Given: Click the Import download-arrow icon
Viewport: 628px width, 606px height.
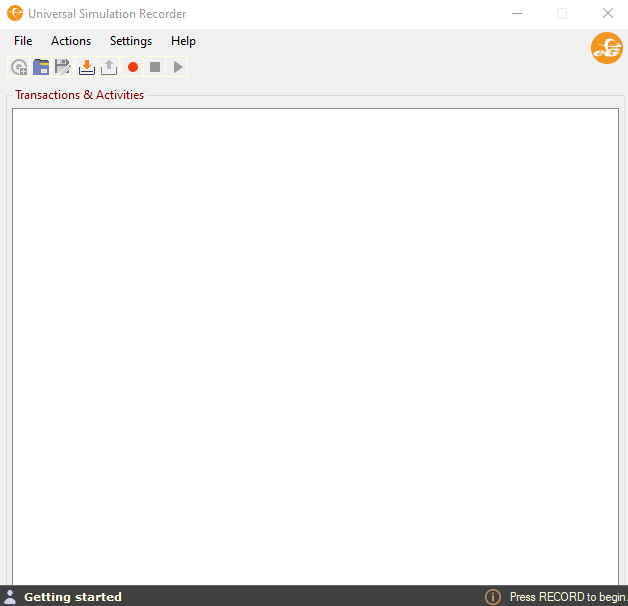Looking at the screenshot, I should pos(87,67).
